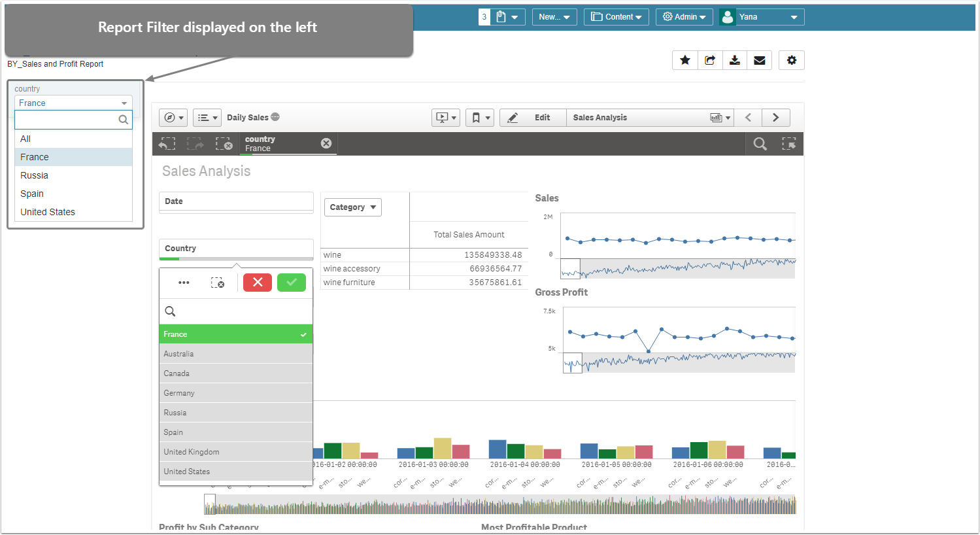Open the Content menu
The height and width of the screenshot is (535, 980).
[x=615, y=17]
